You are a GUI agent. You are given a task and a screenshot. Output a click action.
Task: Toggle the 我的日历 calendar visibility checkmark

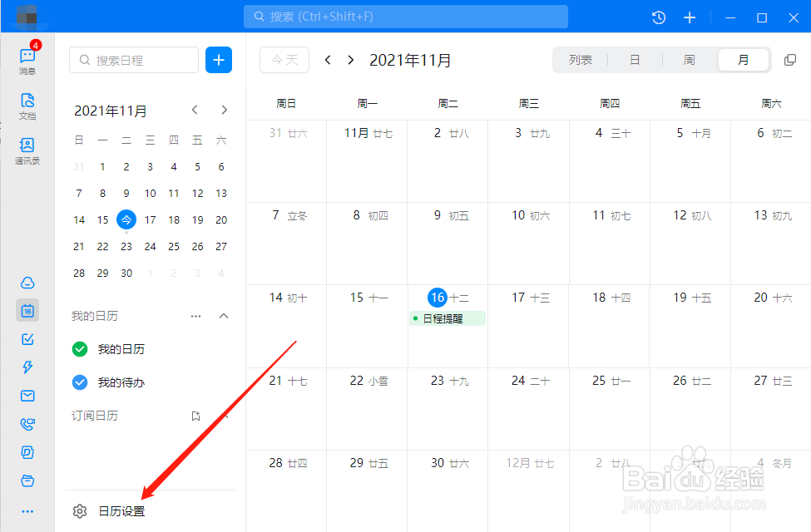click(80, 349)
